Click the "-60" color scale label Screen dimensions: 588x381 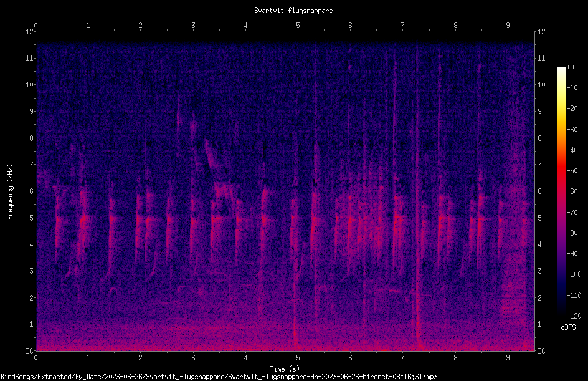[x=572, y=191]
